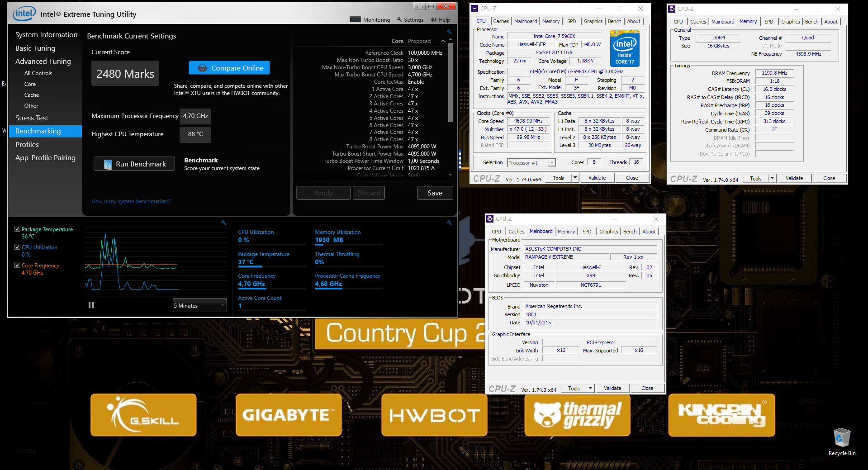Click the Intel logo in XTU title bar
The width and height of the screenshot is (868, 470).
pos(24,14)
